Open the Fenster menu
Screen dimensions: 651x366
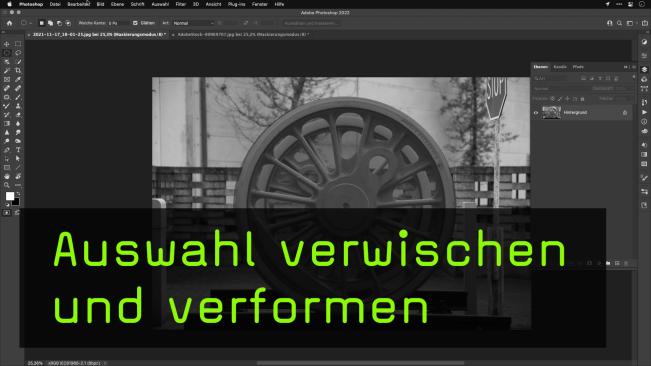259,4
